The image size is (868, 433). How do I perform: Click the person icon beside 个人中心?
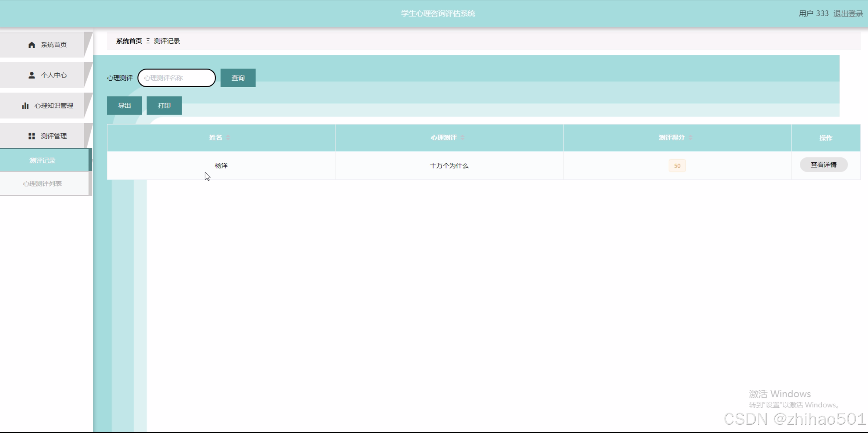coord(32,75)
